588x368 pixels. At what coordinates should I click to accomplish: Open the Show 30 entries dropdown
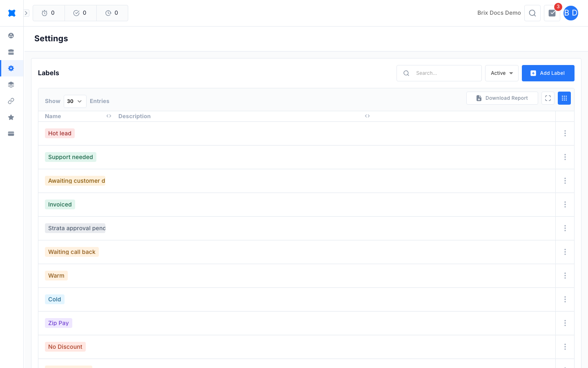click(75, 101)
